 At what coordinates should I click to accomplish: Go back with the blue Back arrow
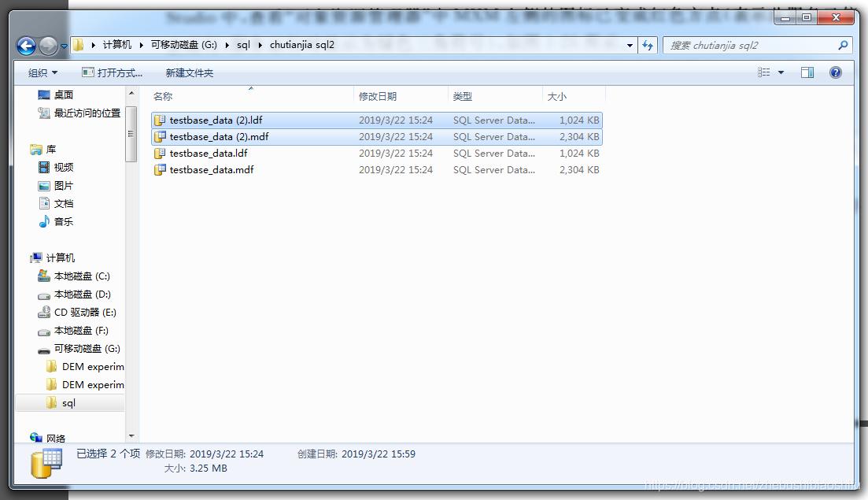click(x=26, y=46)
